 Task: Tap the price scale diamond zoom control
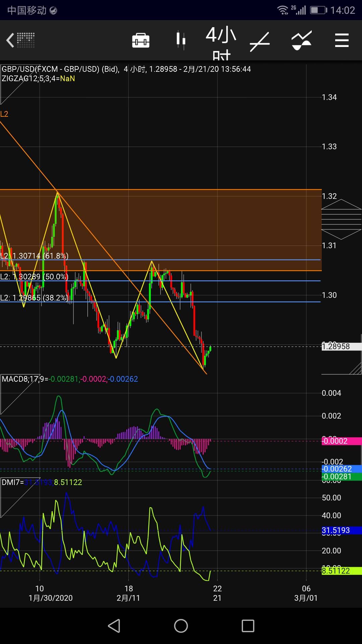point(342,219)
